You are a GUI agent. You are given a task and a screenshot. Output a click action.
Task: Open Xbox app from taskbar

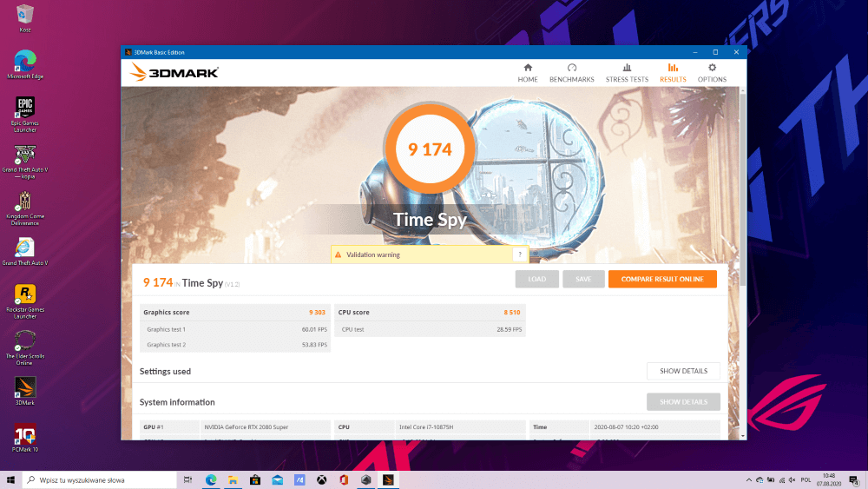322,480
